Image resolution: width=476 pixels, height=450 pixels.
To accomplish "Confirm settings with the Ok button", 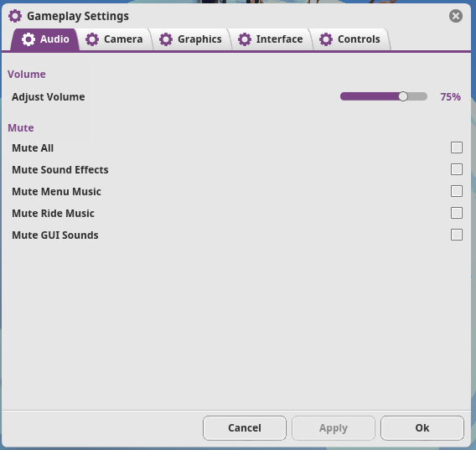I will 422,428.
